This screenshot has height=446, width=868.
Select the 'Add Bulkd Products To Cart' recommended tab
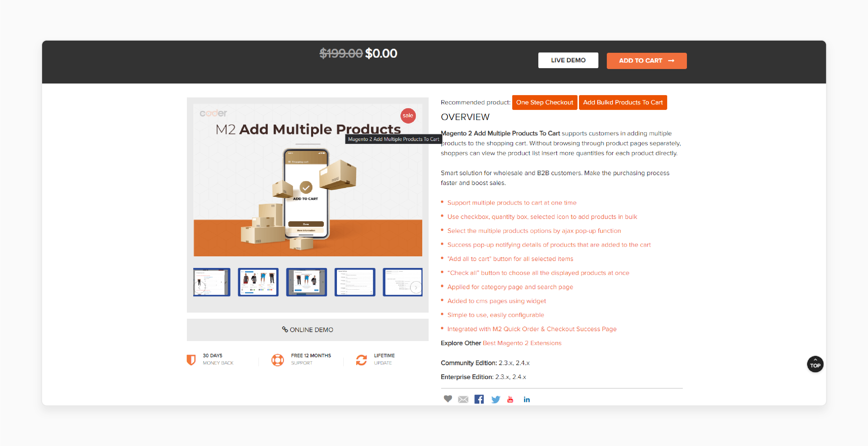point(622,102)
